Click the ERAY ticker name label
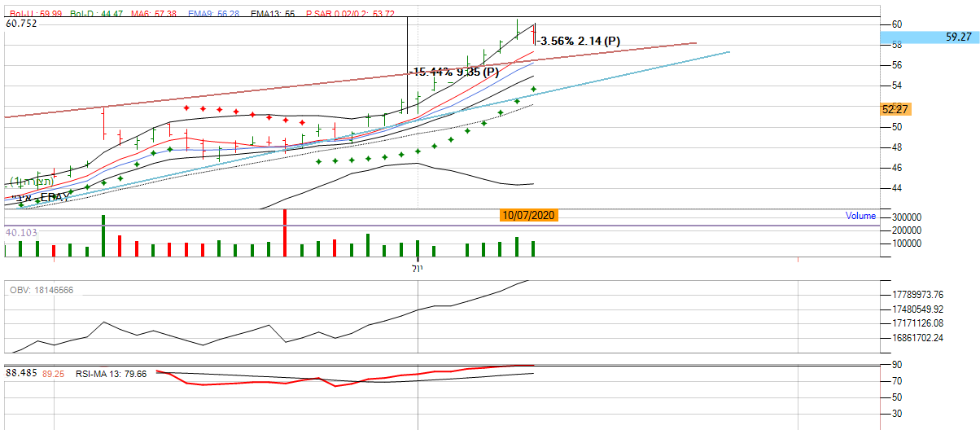This screenshot has width=980, height=430. pos(56,197)
